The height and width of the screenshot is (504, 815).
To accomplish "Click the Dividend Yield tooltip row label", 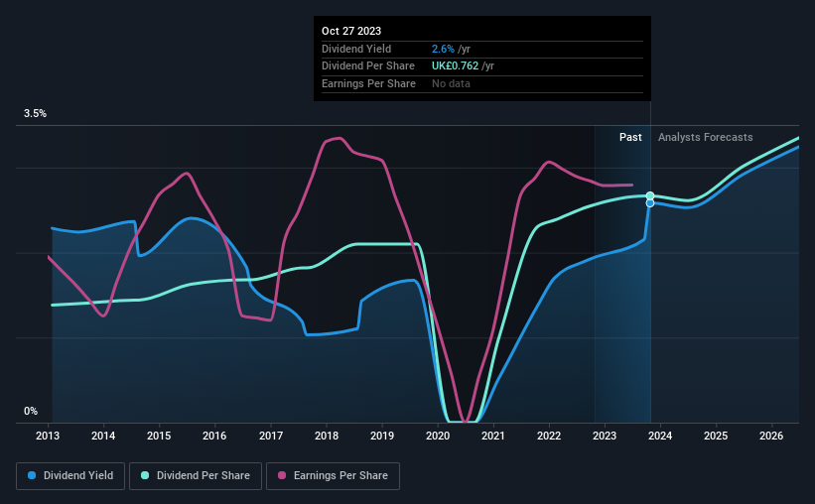I will point(356,49).
